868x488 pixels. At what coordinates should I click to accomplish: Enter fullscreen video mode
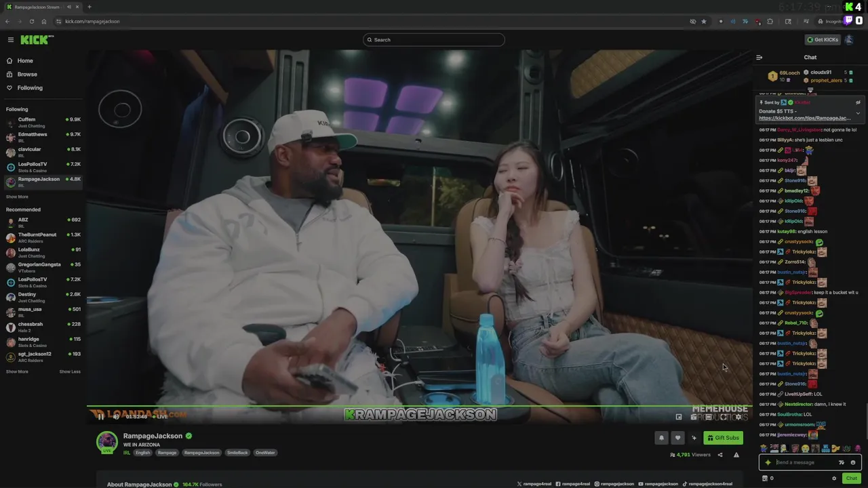coord(724,418)
